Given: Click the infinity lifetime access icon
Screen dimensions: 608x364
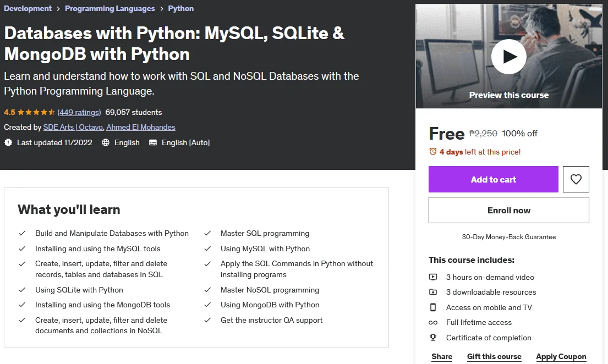Looking at the screenshot, I should [432, 323].
